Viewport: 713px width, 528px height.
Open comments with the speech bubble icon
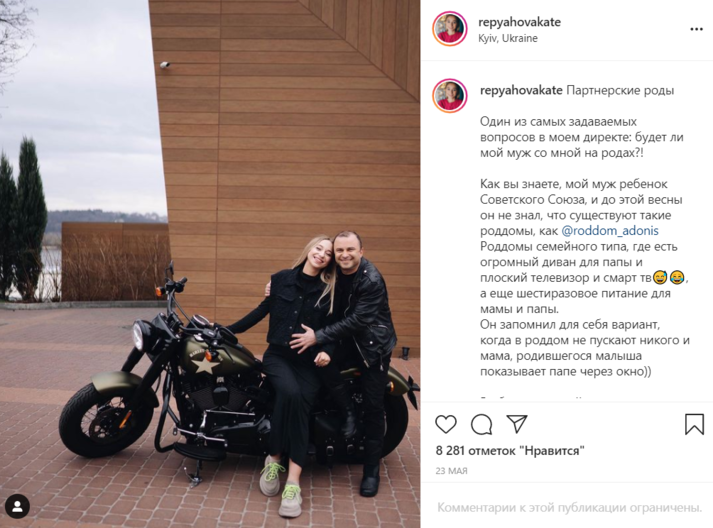pyautogui.click(x=481, y=425)
